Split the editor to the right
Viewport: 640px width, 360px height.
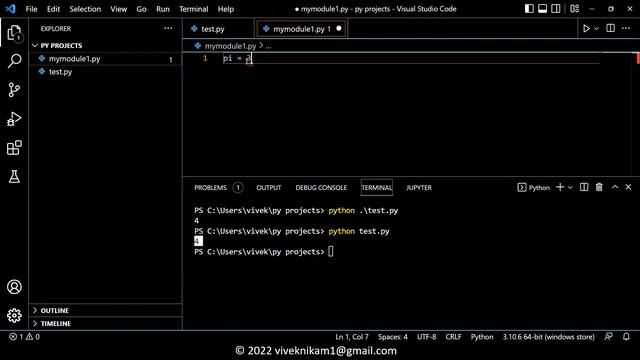611,28
